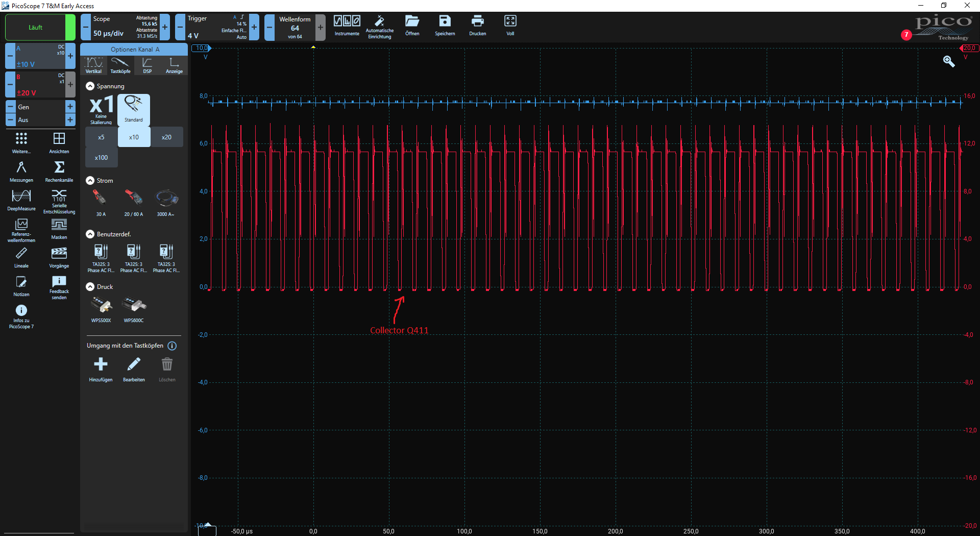Viewport: 980px width, 536px height.
Task: Select the 30 A current clamp
Action: click(101, 203)
